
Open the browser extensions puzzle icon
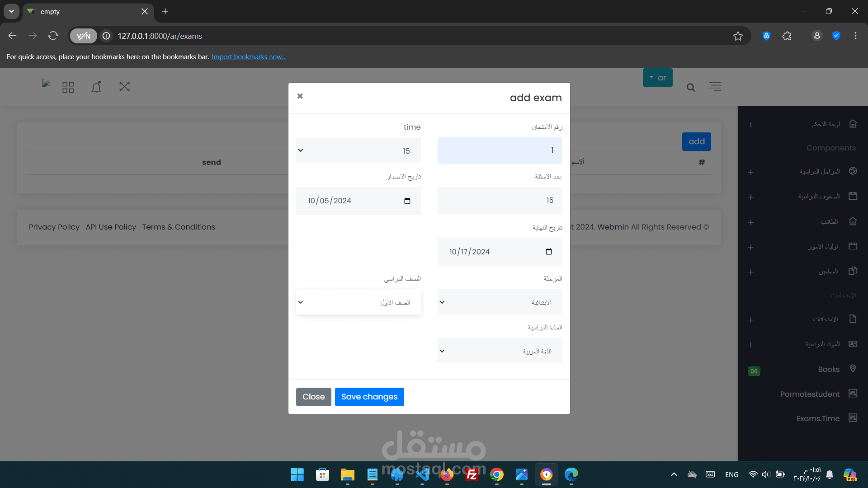click(x=787, y=36)
